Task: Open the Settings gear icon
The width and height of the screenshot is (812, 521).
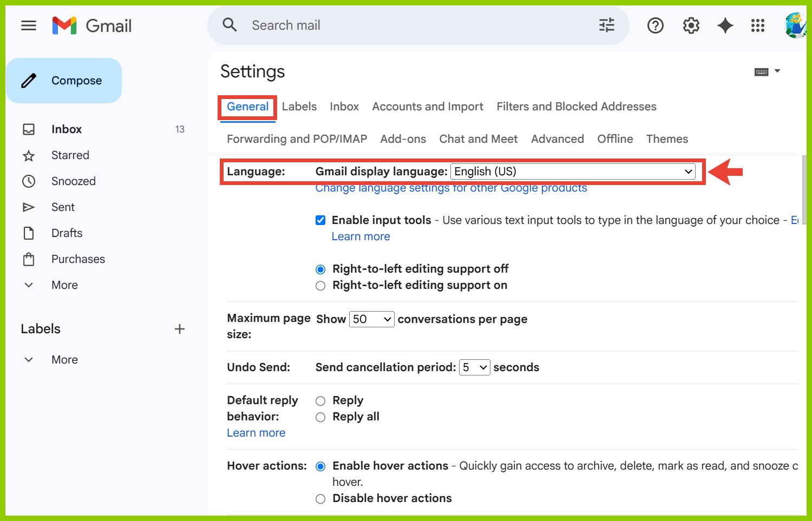Action: 691,25
